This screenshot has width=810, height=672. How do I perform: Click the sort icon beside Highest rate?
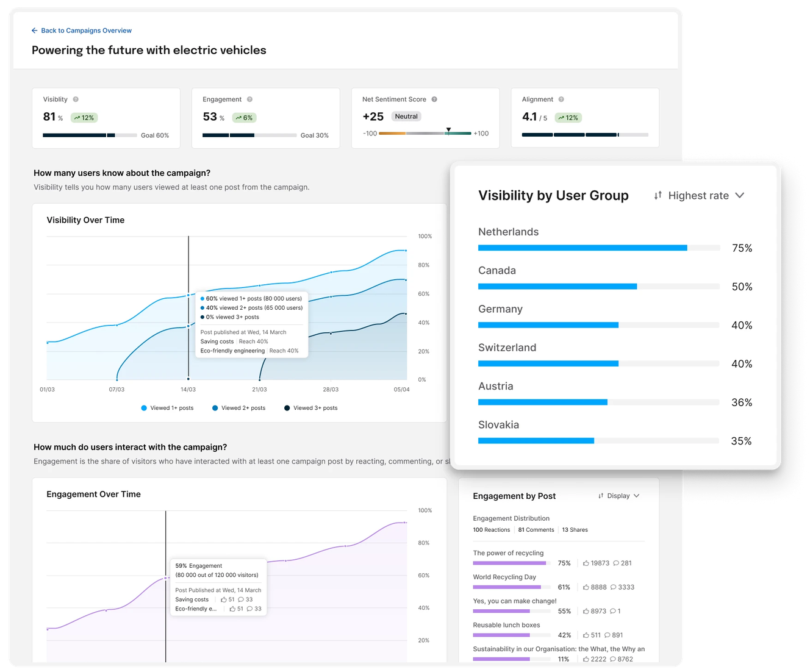658,195
